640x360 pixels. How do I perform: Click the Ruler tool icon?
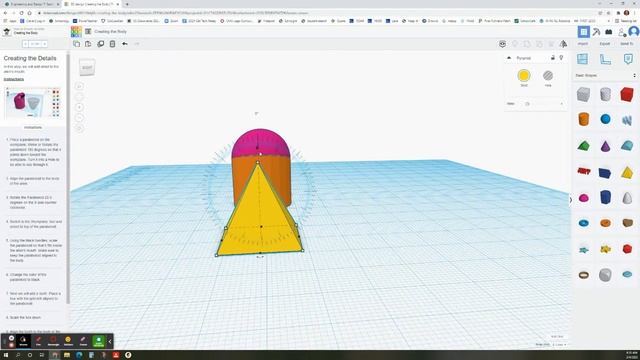pyautogui.click(x=605, y=59)
